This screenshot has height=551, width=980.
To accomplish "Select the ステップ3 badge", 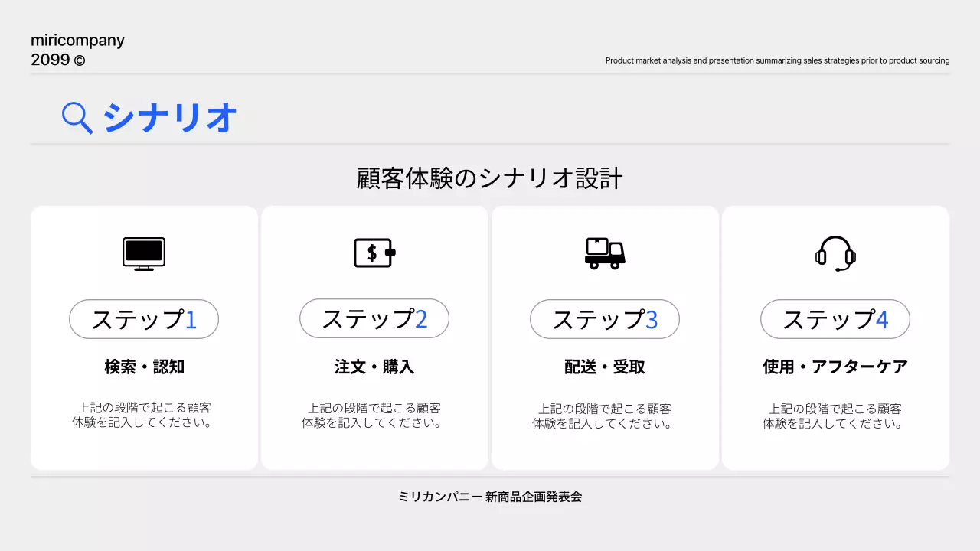I will (605, 318).
